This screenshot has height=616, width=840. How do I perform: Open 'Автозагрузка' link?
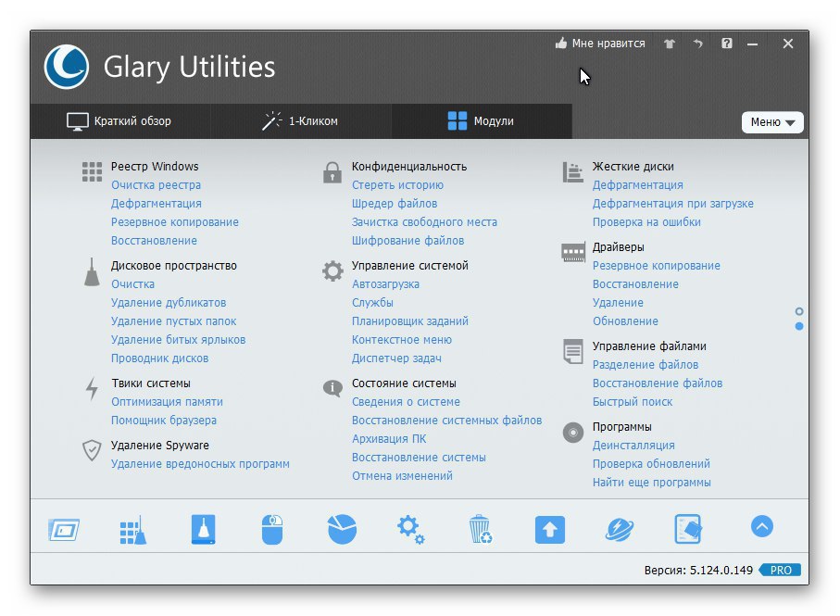pos(385,283)
